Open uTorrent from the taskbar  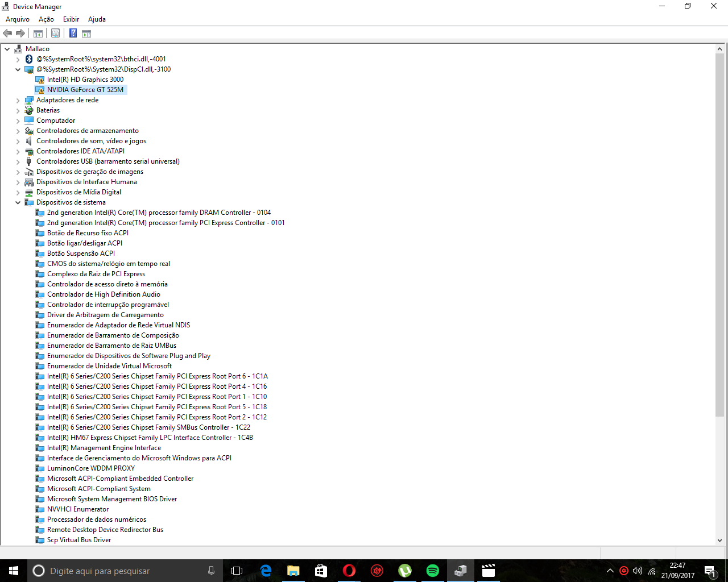pos(405,571)
